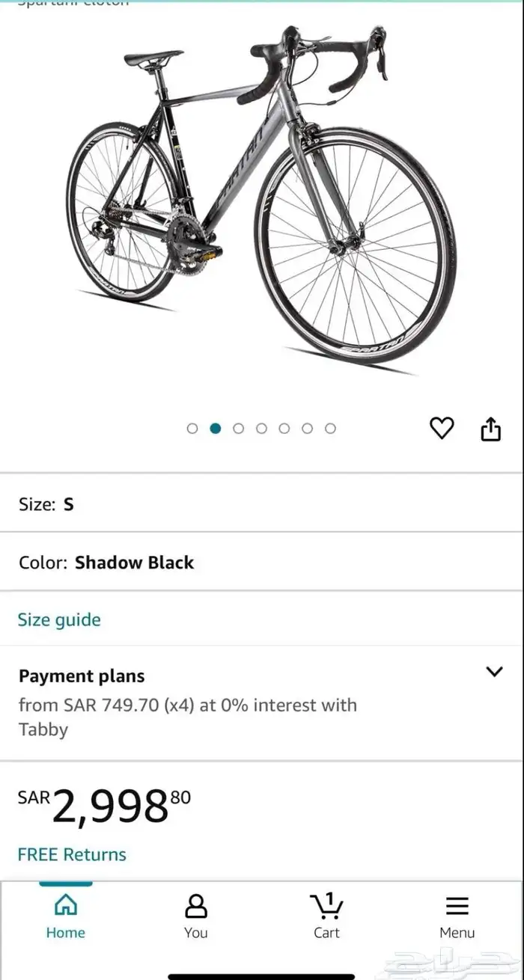Open the hamburger Menu icon
The image size is (524, 980).
point(457,906)
